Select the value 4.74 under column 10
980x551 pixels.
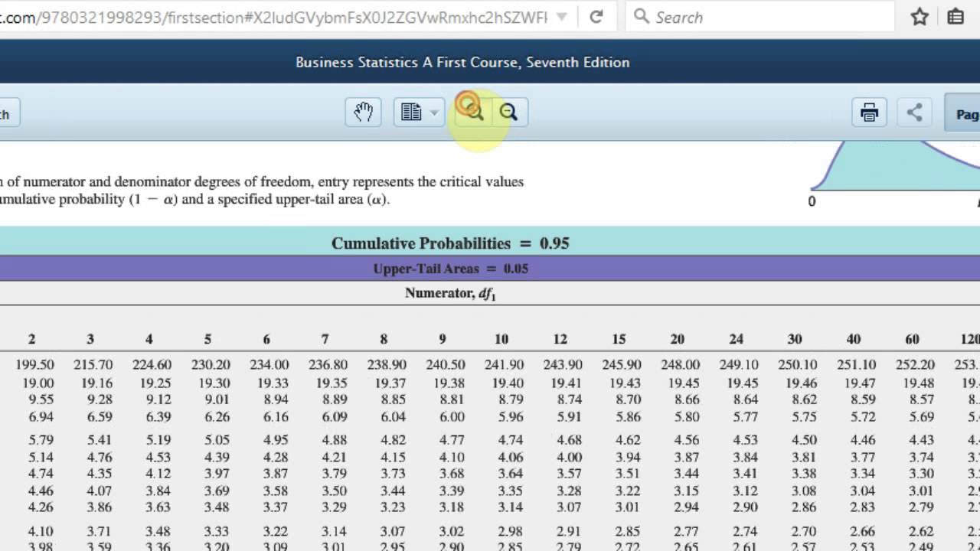[x=511, y=440]
